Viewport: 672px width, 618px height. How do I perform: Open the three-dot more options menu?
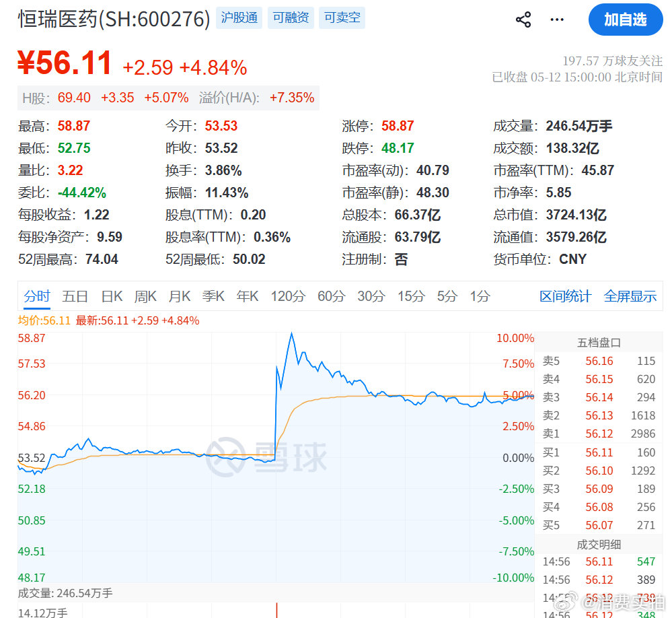(557, 20)
